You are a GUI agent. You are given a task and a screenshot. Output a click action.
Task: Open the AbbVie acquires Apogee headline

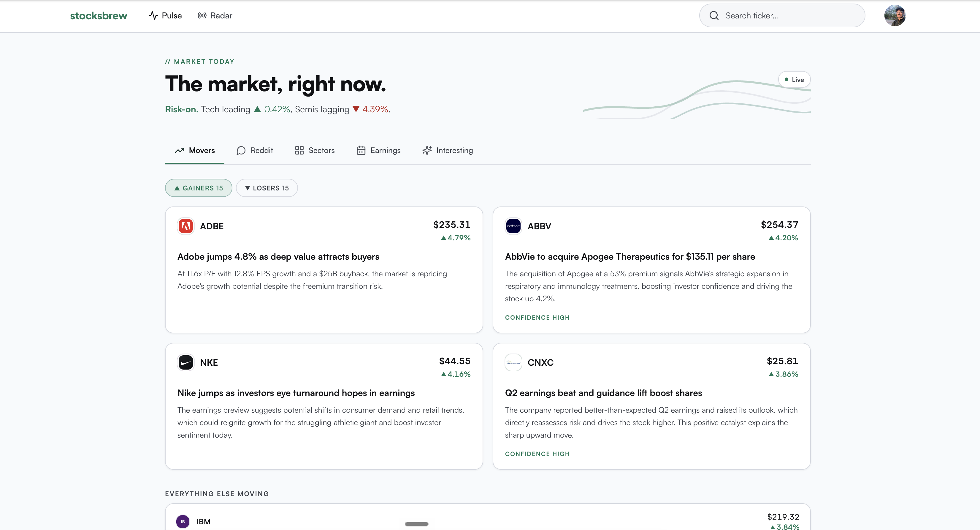(x=630, y=257)
